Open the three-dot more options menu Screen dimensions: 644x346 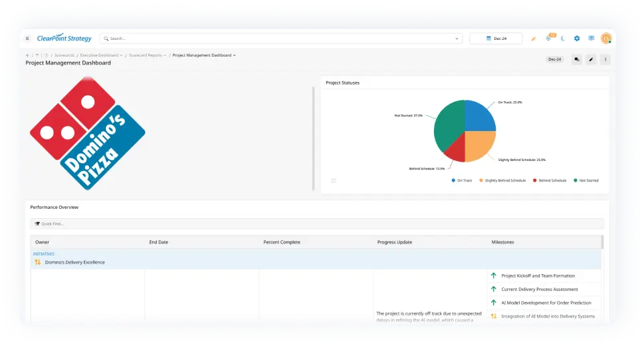click(x=605, y=60)
